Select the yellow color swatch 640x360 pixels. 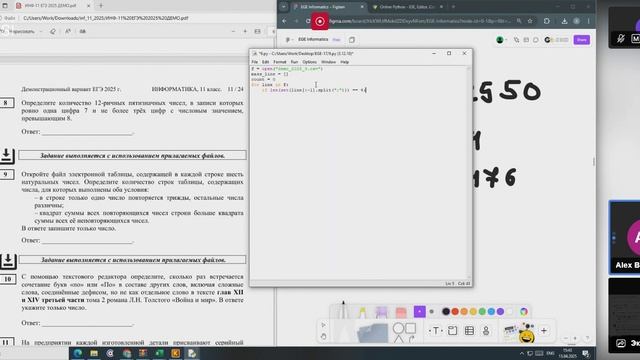[473, 312]
